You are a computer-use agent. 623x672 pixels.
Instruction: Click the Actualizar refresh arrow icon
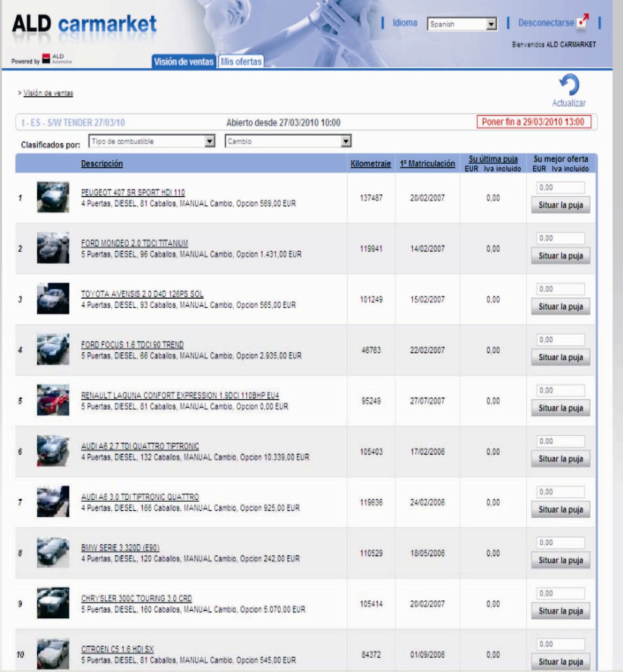coord(569,85)
